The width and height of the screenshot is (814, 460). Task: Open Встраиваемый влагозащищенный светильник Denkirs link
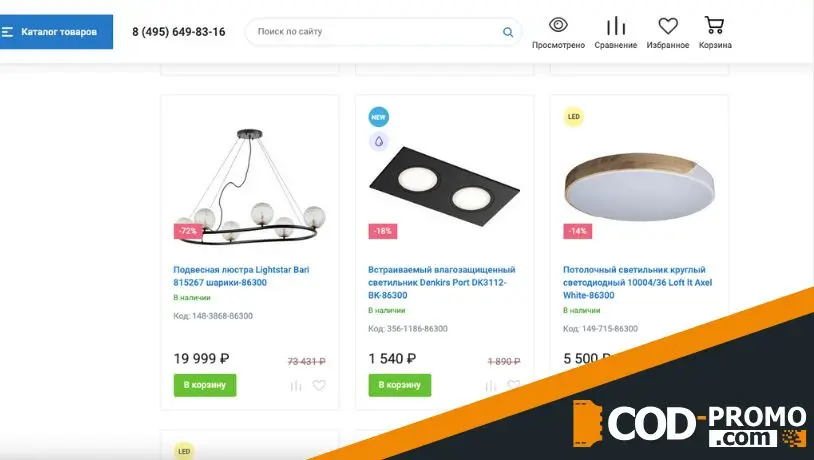pos(442,282)
